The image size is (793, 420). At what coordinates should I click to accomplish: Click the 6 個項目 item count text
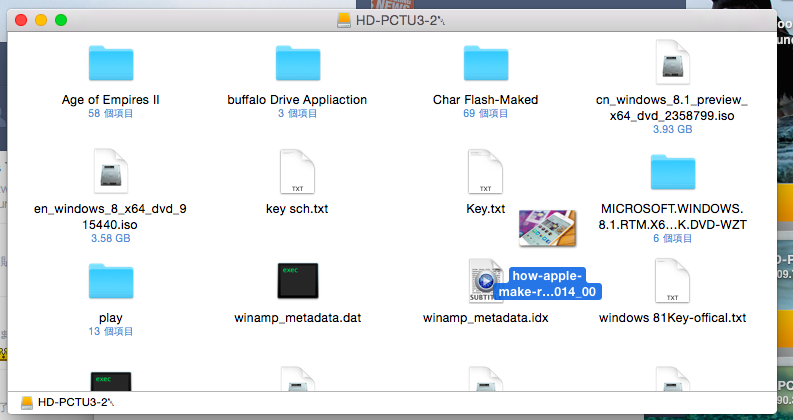click(673, 238)
